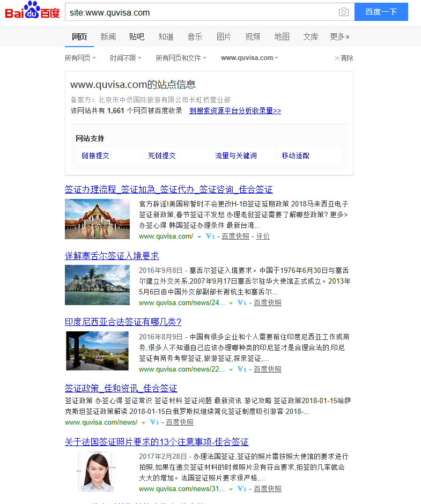Click green URL www.quvisa.com/news/

tap(101, 423)
